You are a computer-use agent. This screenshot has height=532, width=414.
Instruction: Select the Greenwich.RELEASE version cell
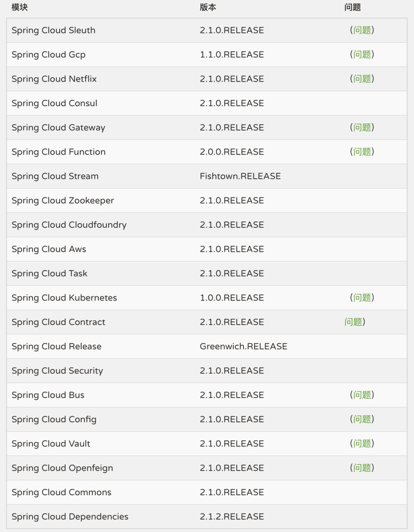point(243,346)
